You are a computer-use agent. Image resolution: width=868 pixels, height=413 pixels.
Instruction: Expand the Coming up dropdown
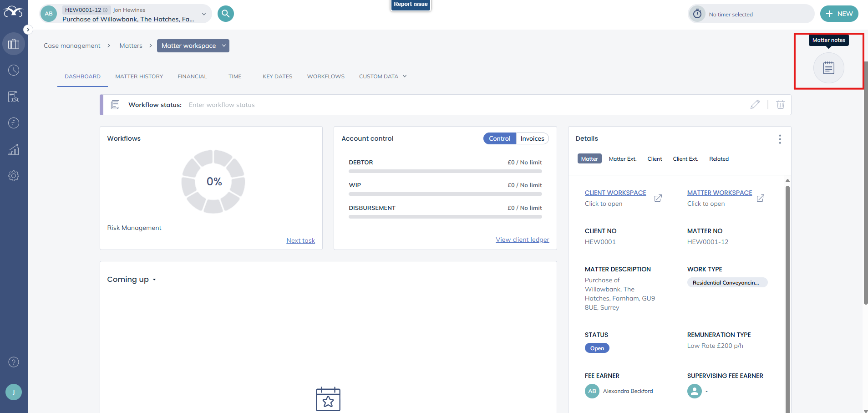pos(132,280)
